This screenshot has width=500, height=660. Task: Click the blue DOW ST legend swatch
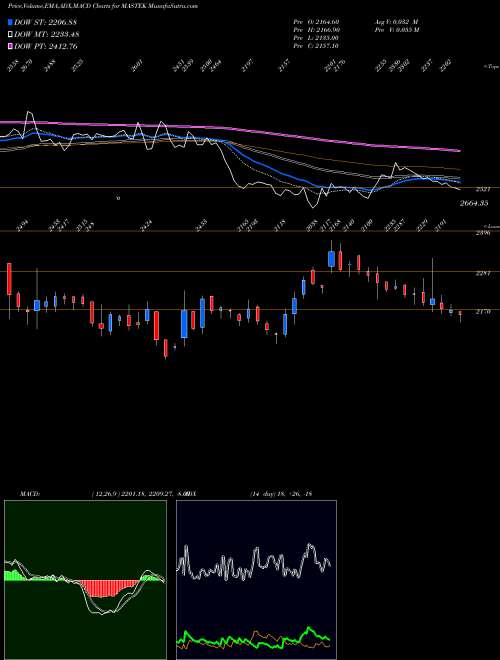click(x=11, y=22)
